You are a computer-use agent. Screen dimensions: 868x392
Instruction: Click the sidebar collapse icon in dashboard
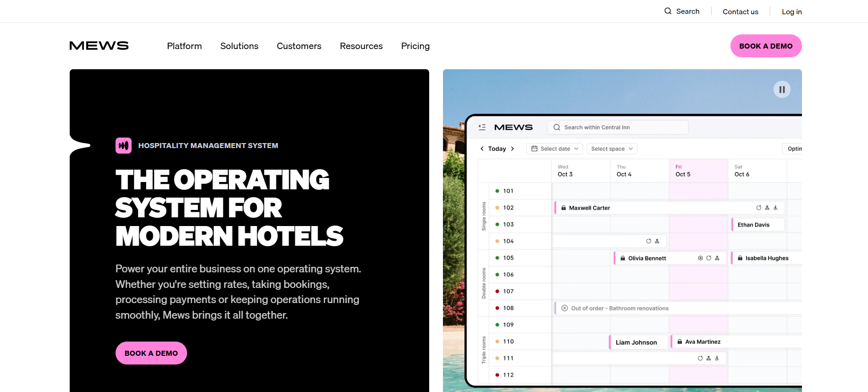(482, 127)
